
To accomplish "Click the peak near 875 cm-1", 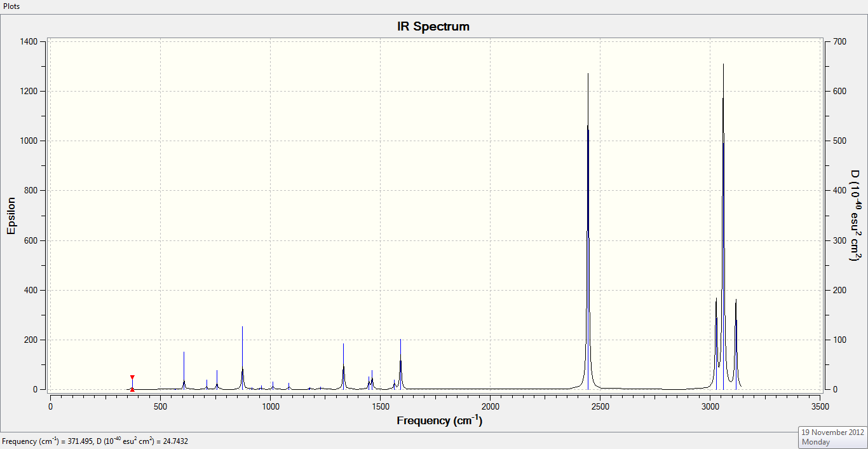I will (x=242, y=358).
